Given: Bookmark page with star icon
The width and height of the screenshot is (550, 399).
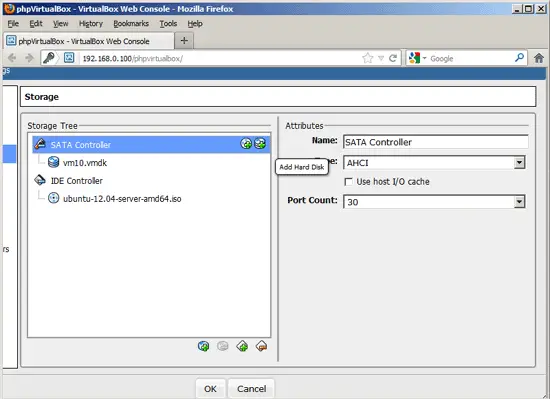Looking at the screenshot, I should pos(368,58).
